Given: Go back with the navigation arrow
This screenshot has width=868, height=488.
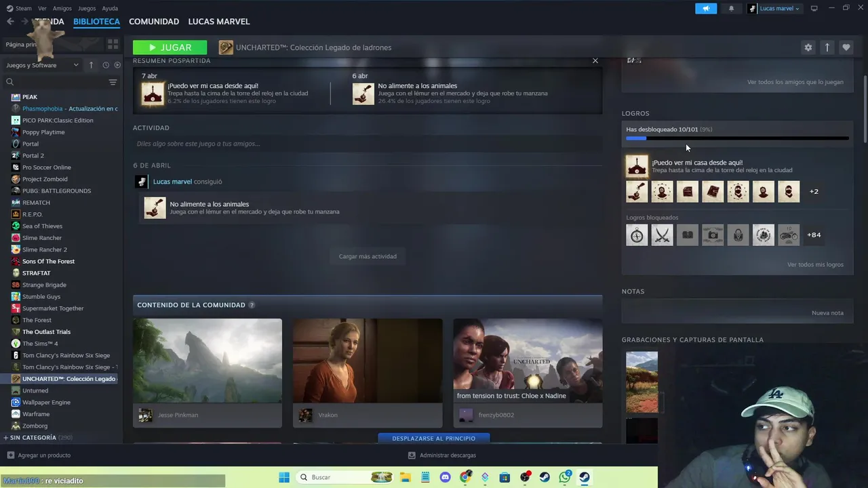Looking at the screenshot, I should (x=10, y=22).
